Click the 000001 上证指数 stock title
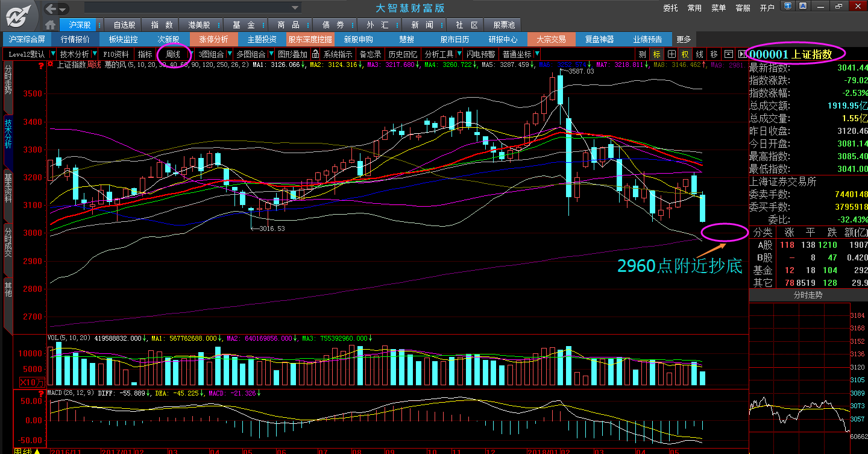Screen dimensions: 868x454 [x=791, y=54]
